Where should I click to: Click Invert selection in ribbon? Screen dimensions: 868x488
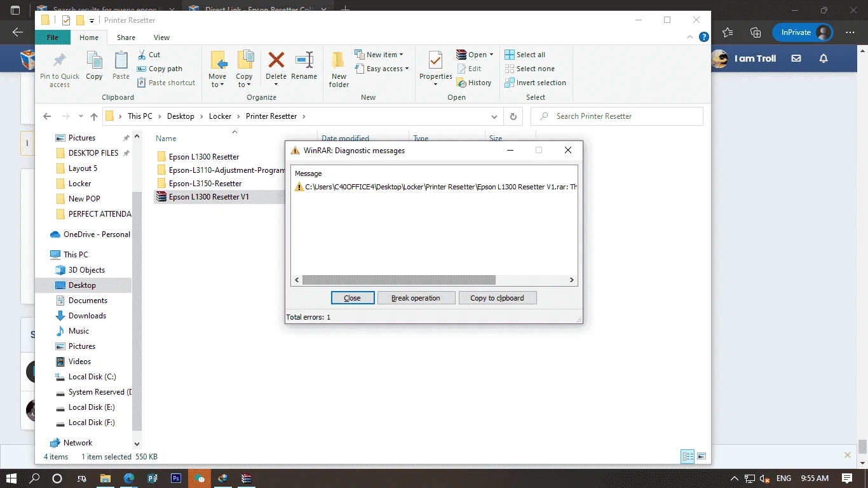(x=535, y=83)
